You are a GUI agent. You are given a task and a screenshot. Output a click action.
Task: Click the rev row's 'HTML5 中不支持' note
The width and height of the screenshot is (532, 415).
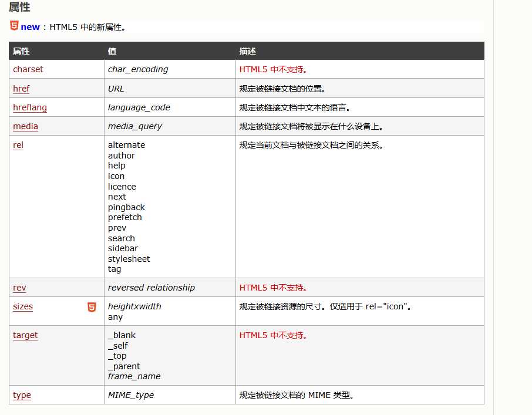(x=273, y=288)
